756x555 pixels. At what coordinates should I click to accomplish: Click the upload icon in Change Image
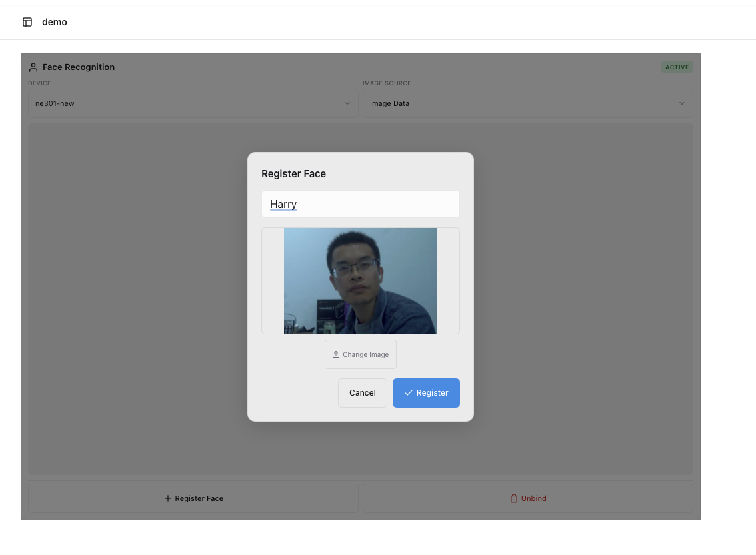click(336, 354)
